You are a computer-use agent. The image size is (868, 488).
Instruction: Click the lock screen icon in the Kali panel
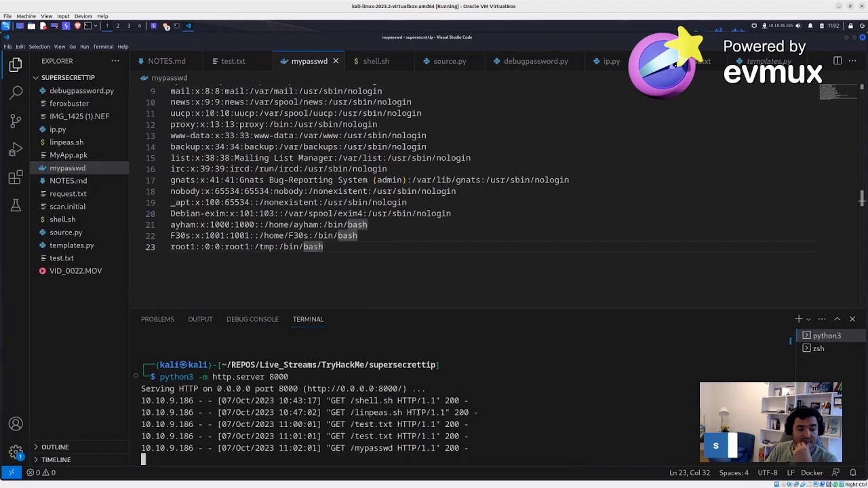coord(850,26)
